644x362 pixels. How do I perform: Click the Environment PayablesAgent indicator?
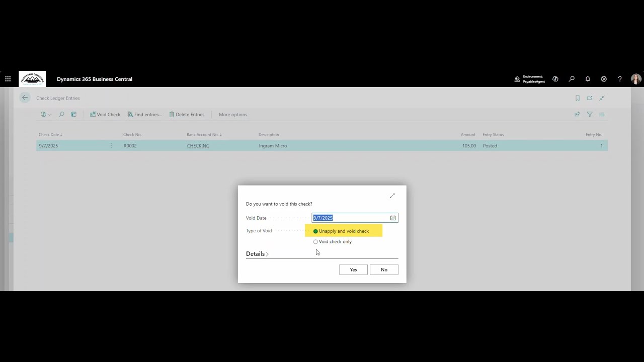coord(530,79)
